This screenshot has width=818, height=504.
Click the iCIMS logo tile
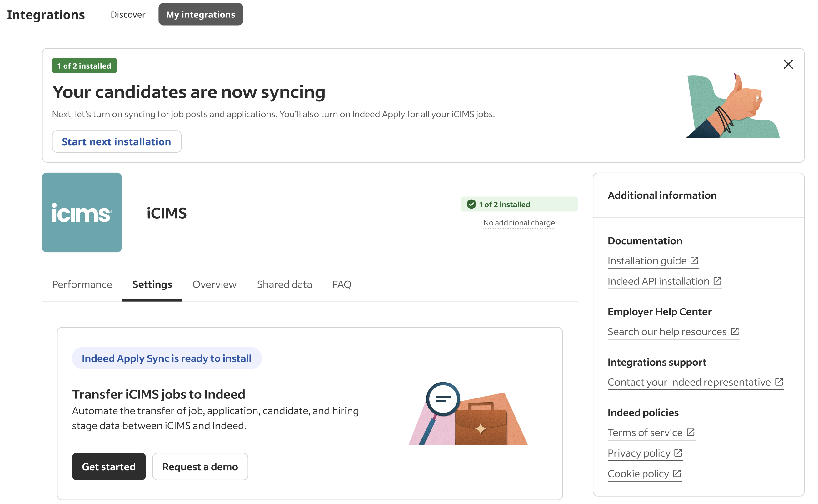click(x=82, y=212)
